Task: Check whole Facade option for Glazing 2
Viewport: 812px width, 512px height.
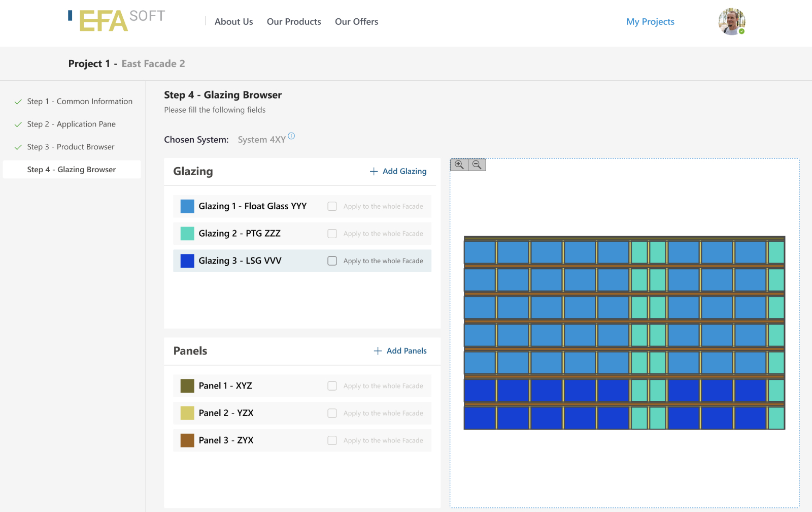Action: (332, 234)
